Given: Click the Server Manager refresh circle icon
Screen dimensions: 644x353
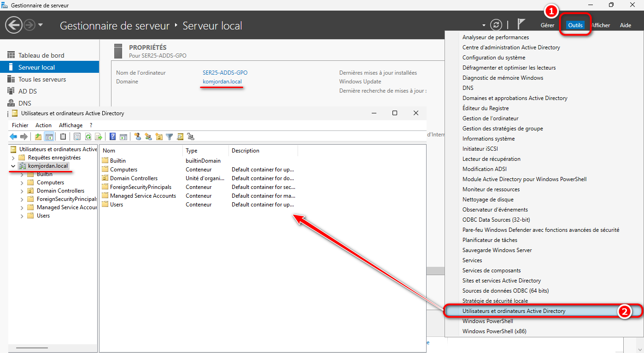Looking at the screenshot, I should point(496,25).
